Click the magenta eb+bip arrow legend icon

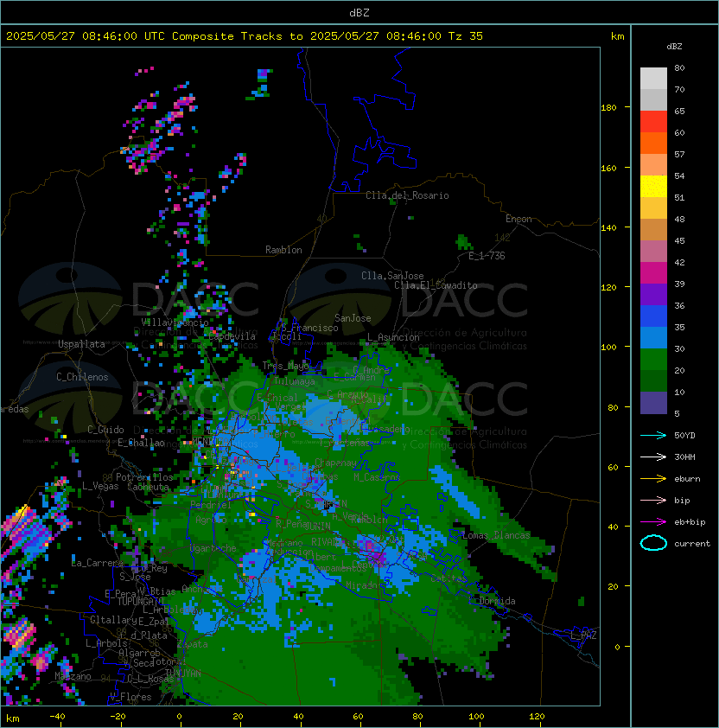pyautogui.click(x=653, y=522)
